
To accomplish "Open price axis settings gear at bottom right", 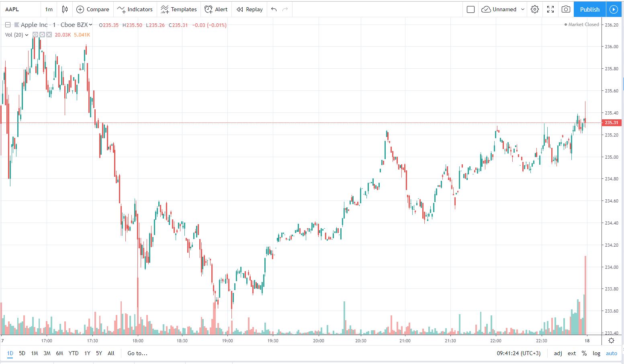I will click(x=611, y=340).
